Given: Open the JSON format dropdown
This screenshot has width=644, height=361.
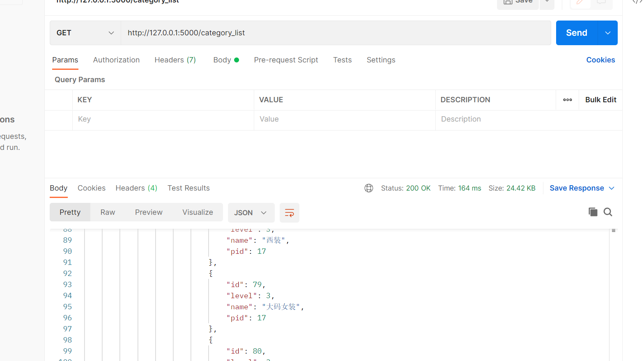Looking at the screenshot, I should coord(251,213).
